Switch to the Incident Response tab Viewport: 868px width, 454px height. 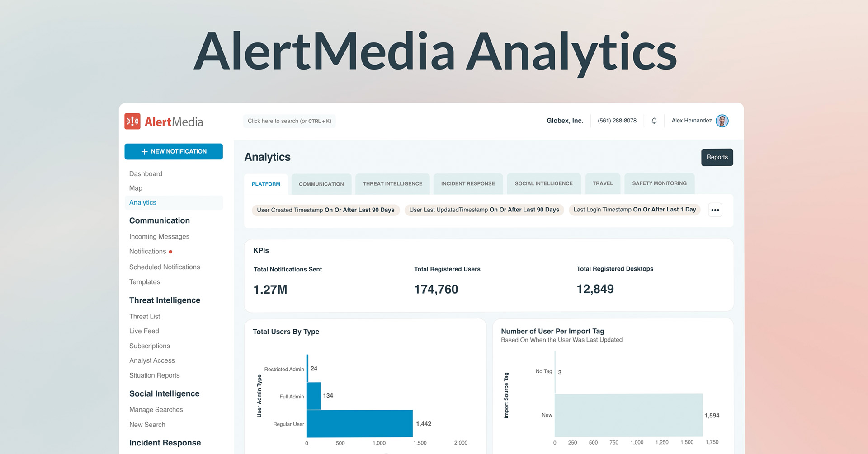point(468,183)
